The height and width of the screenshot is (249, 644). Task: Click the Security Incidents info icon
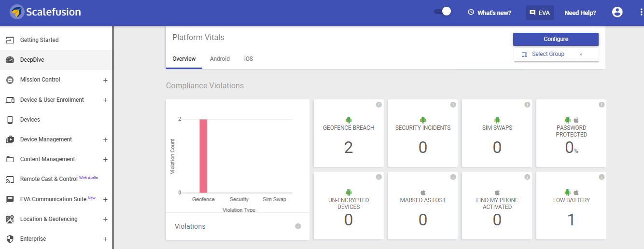coord(453,105)
